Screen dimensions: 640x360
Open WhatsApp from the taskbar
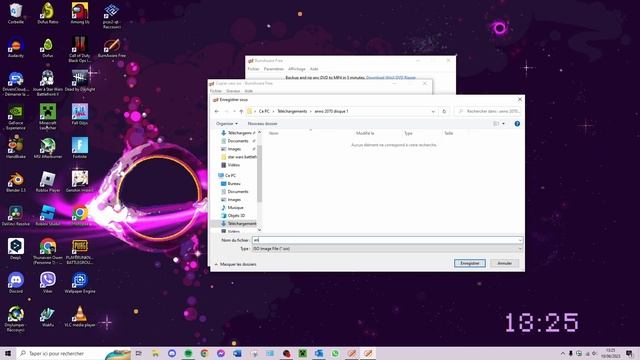(335, 353)
